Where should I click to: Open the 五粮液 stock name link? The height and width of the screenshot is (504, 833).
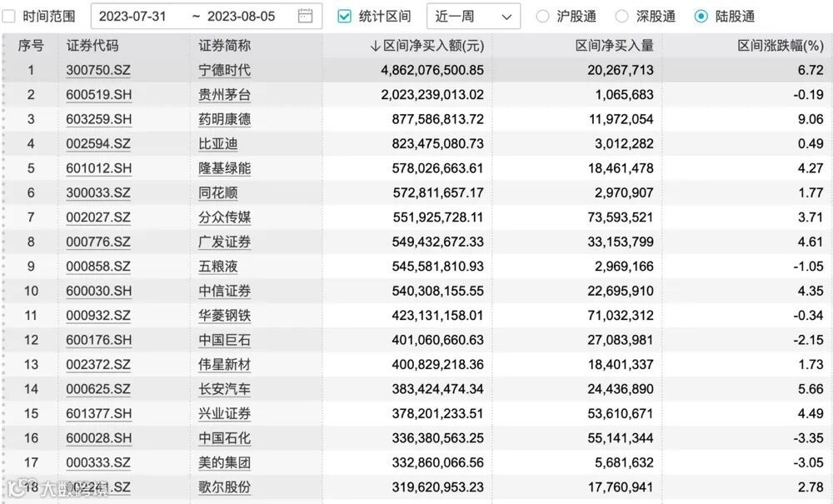pos(217,266)
